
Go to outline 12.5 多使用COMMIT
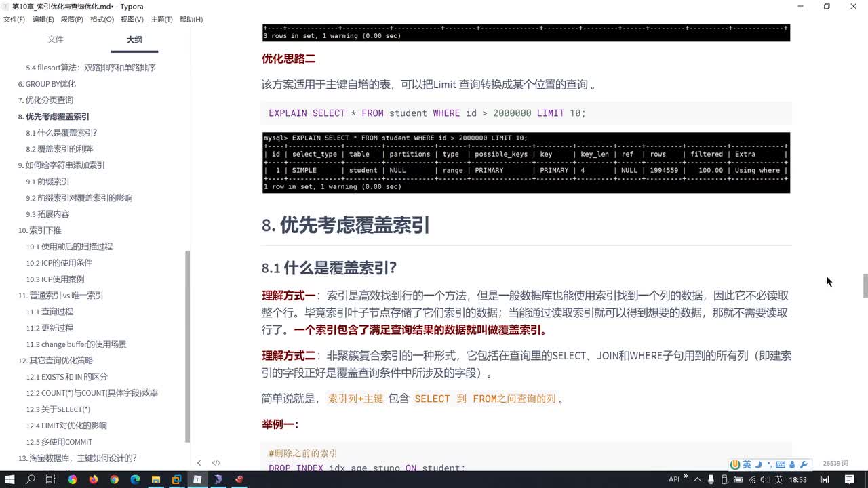pos(59,442)
